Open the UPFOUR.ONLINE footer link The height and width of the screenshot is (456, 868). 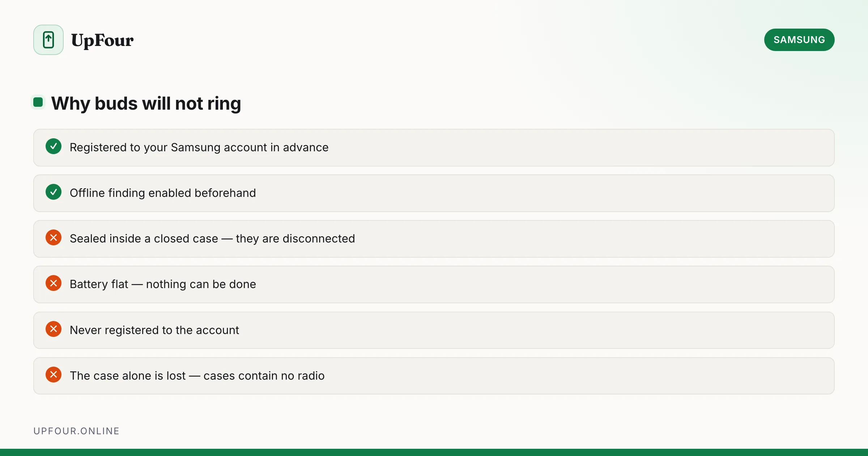pyautogui.click(x=76, y=431)
